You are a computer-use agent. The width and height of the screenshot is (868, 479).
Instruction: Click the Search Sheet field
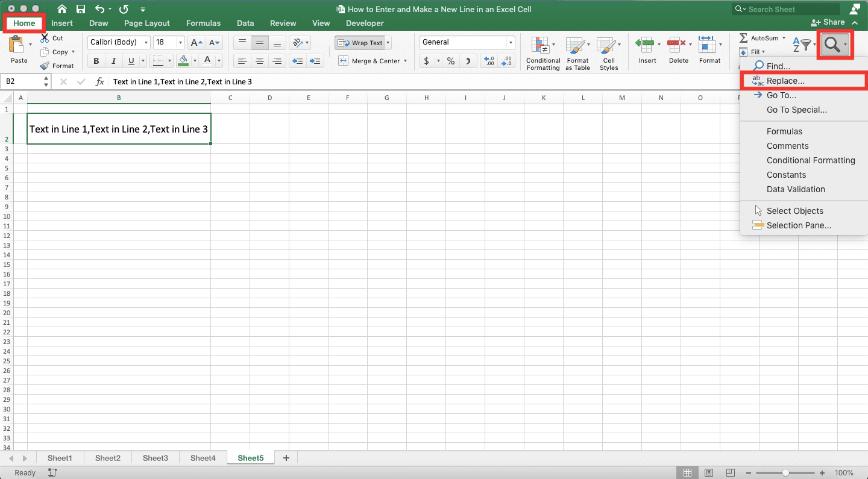pos(786,9)
